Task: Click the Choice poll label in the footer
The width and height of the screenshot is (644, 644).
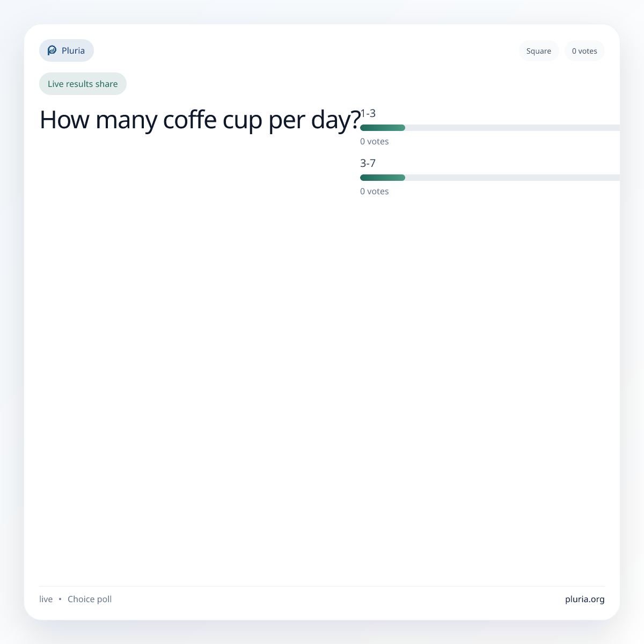Action: pyautogui.click(x=90, y=599)
